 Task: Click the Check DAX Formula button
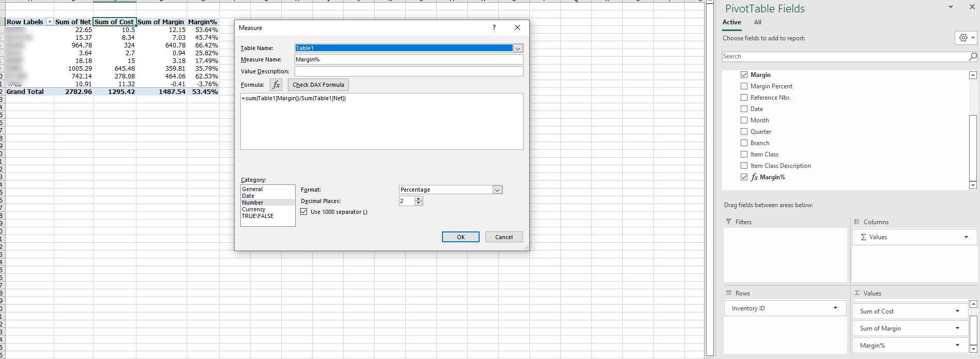pyautogui.click(x=318, y=85)
